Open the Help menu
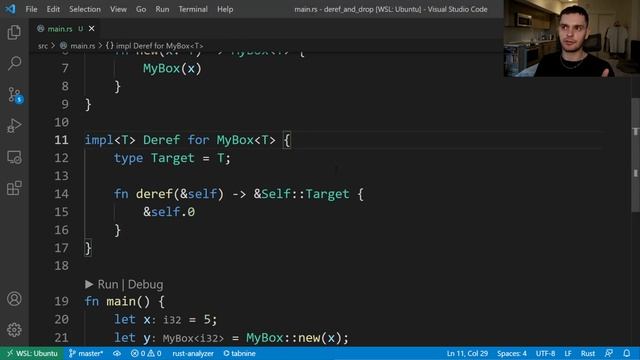The image size is (640, 360). click(x=225, y=9)
